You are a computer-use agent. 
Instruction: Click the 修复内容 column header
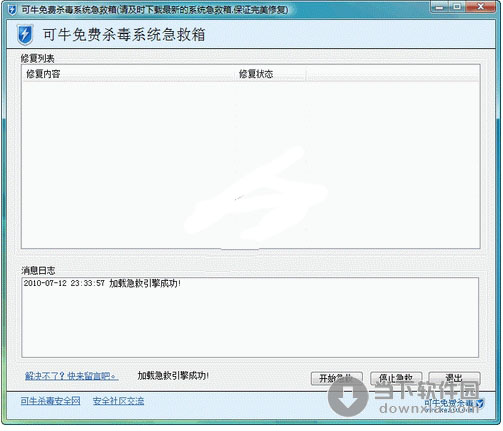(x=129, y=74)
